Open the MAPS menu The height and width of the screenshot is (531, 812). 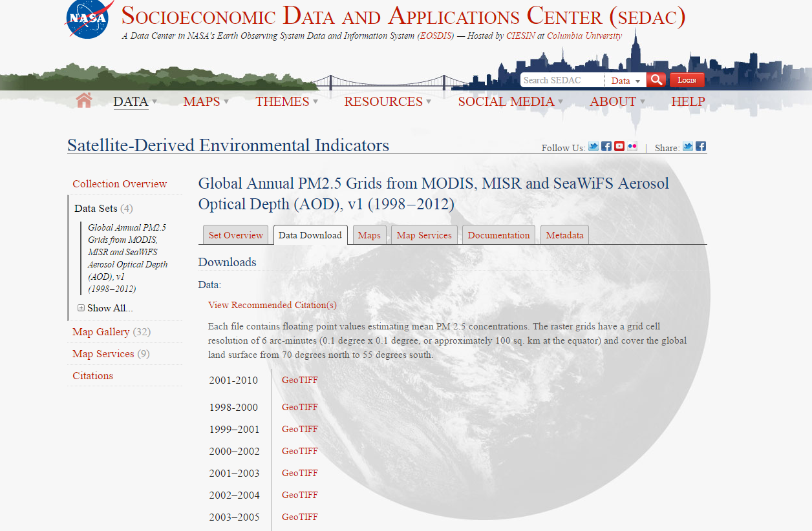pyautogui.click(x=206, y=101)
